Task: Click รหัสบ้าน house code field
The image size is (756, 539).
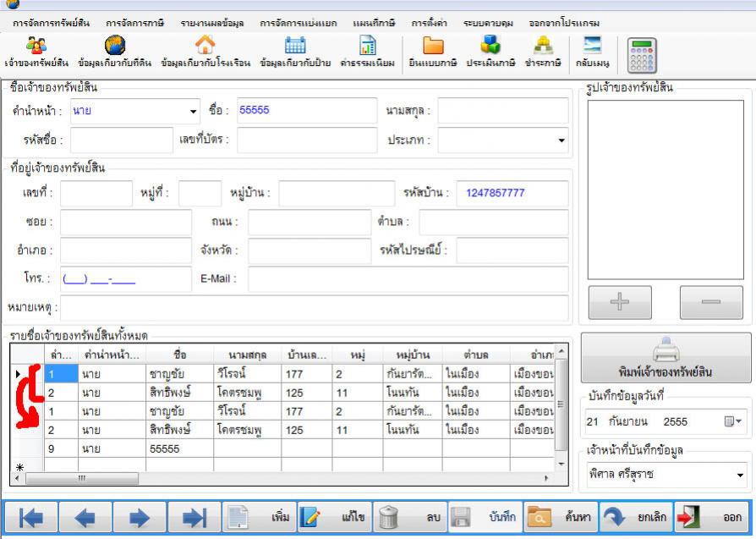Action: tap(512, 193)
